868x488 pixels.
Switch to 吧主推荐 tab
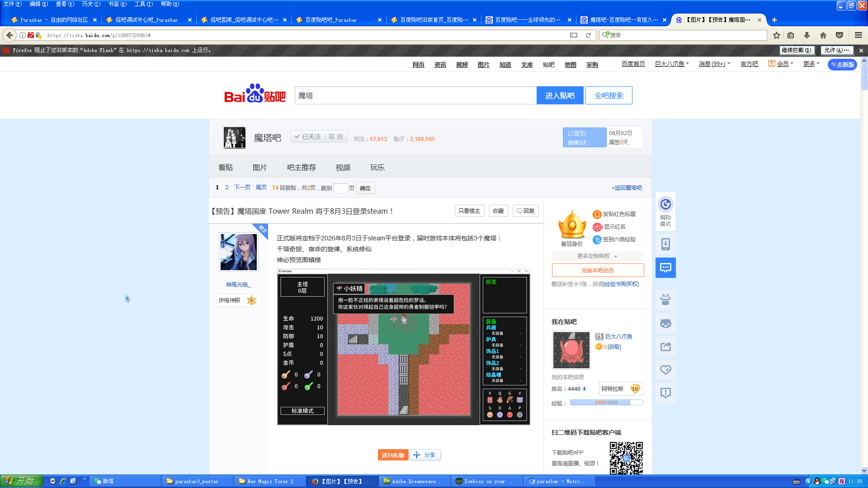pos(302,168)
